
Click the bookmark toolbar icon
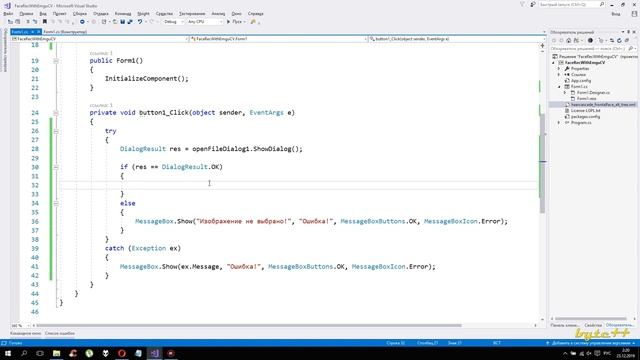pyautogui.click(x=45, y=22)
